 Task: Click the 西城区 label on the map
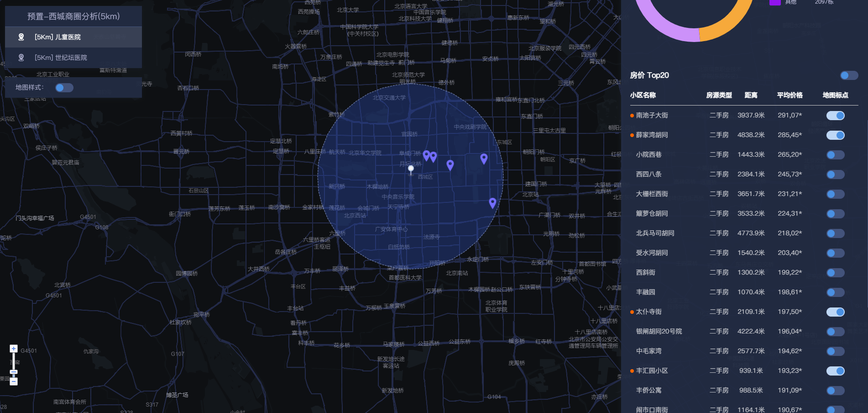[x=425, y=177]
